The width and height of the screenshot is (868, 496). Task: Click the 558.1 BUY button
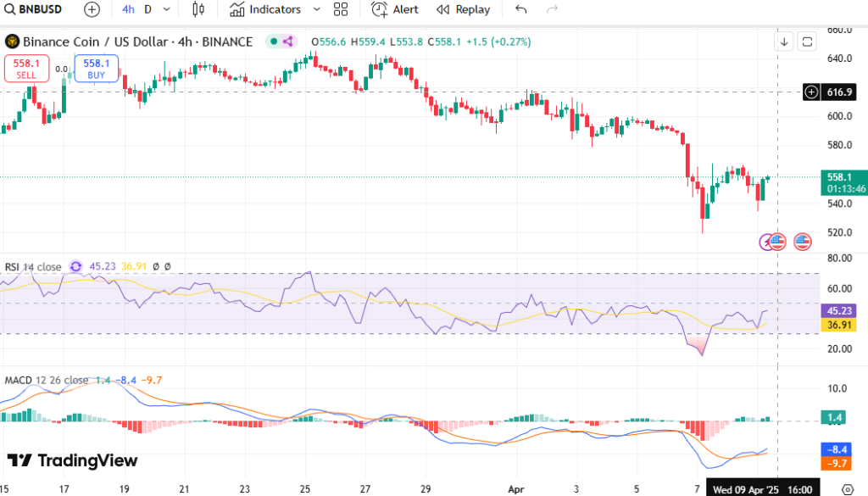(97, 69)
